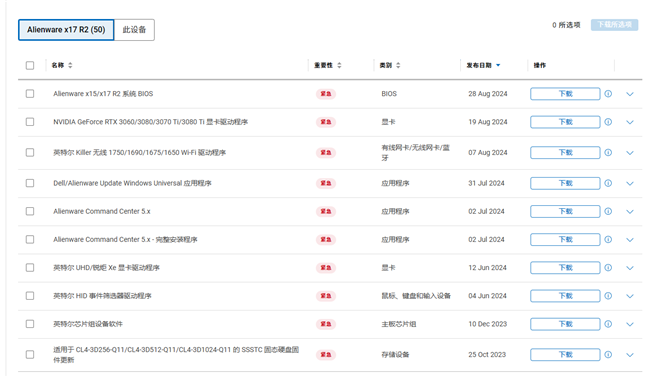
Task: Expand 英特尔 Killer 无线 driver row
Action: (630, 153)
